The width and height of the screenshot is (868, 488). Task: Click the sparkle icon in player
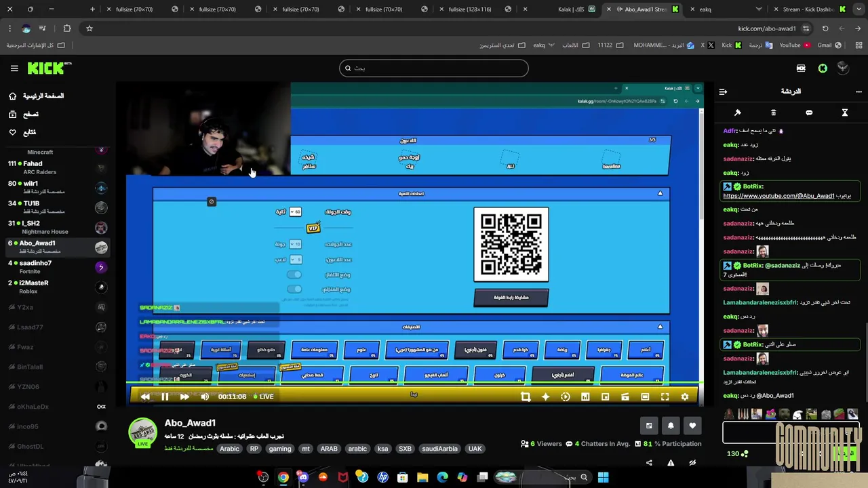pos(545,396)
